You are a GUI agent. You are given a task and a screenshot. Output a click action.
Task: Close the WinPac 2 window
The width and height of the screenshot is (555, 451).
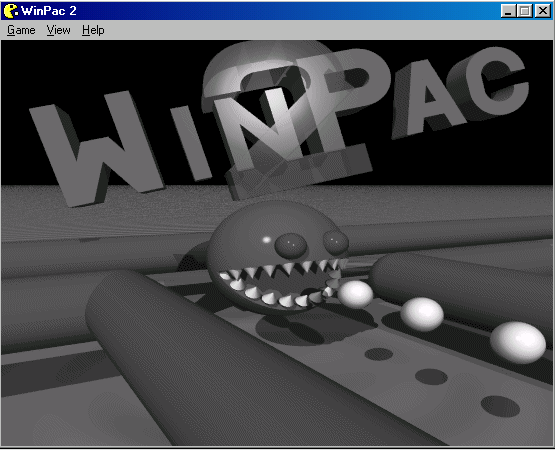click(x=542, y=11)
